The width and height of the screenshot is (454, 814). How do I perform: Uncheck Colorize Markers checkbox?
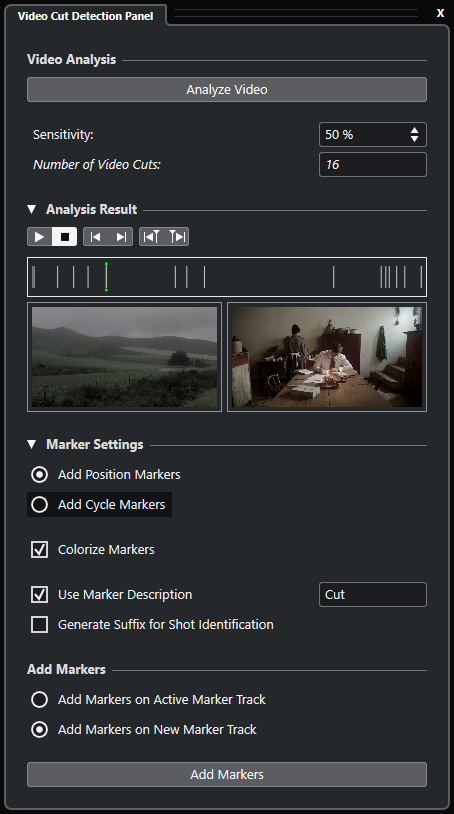pos(39,549)
